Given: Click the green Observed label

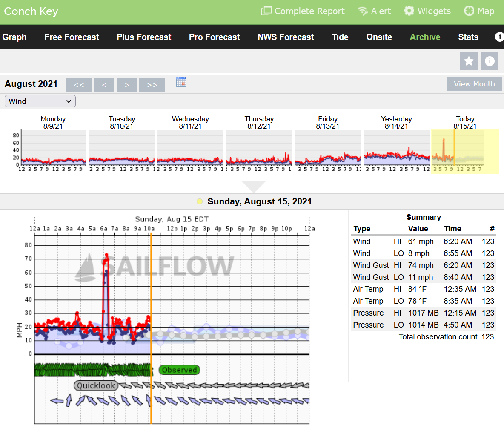Looking at the screenshot, I should 179,370.
